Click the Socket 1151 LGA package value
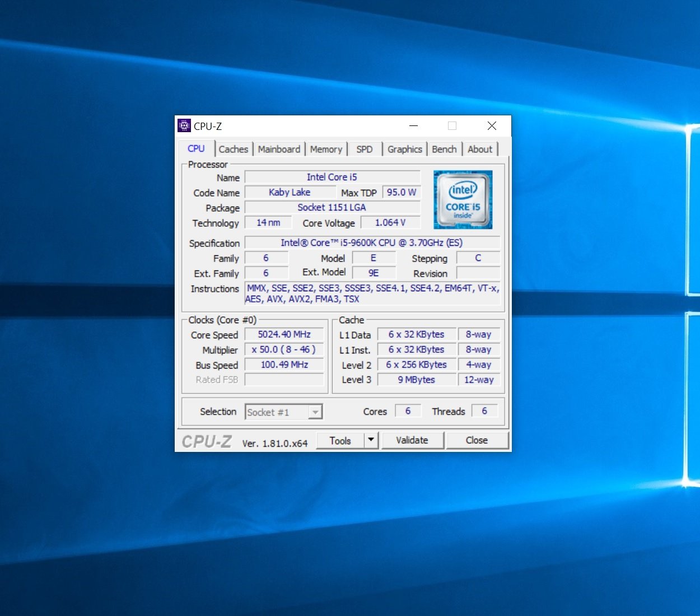 click(x=332, y=207)
